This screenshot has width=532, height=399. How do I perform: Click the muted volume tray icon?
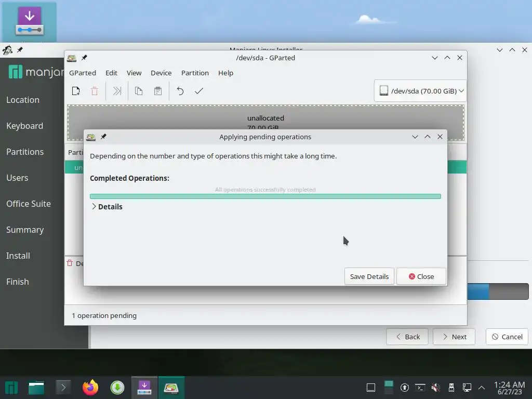point(436,388)
